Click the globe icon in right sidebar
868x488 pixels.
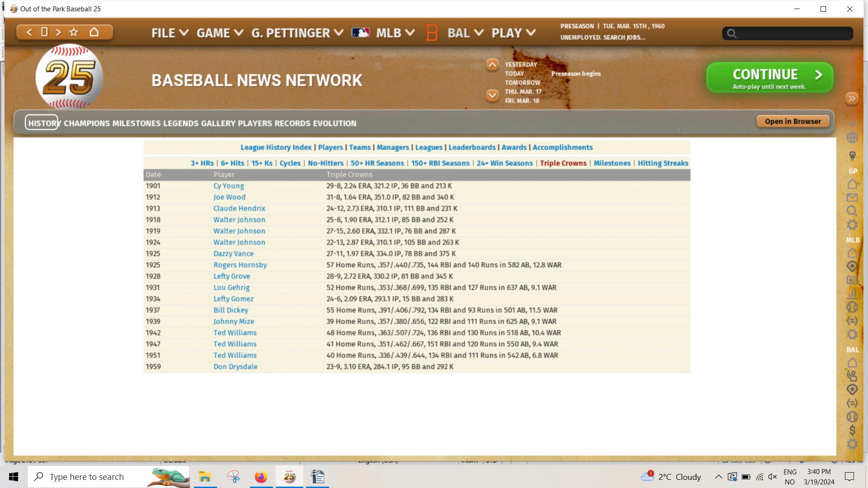coord(852,137)
